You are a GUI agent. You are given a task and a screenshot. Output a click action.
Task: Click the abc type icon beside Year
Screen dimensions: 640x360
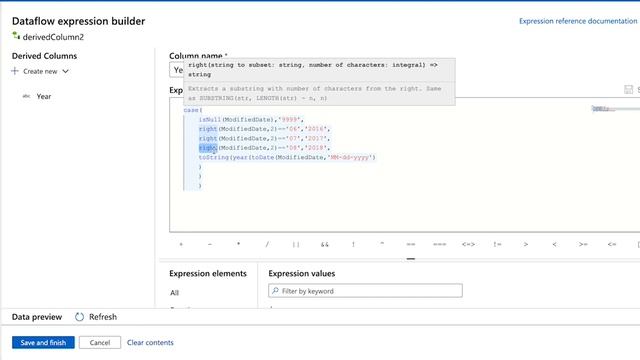[x=26, y=96]
